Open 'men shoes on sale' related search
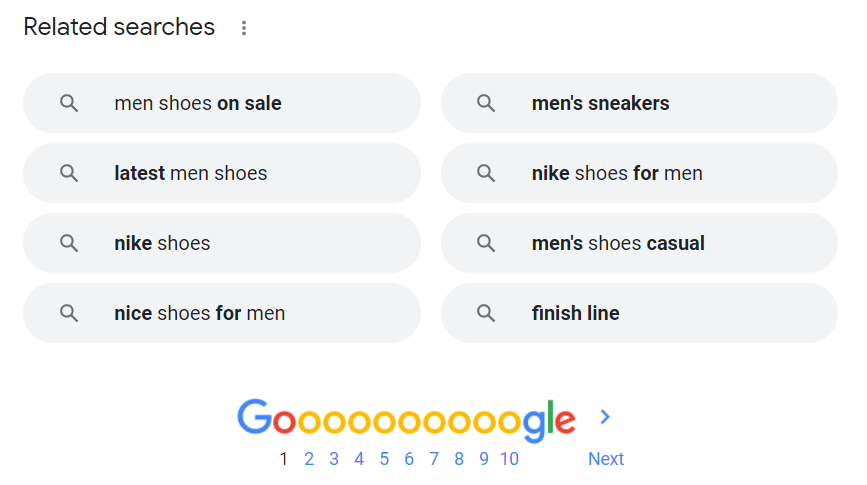The width and height of the screenshot is (867, 485). point(222,103)
